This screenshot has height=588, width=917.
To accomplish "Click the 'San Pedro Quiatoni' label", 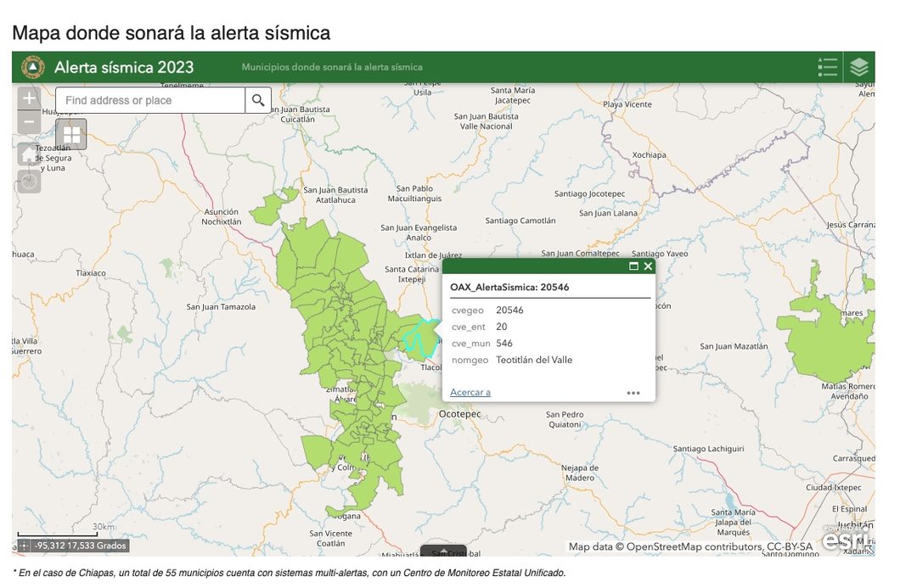I will pos(565,419).
